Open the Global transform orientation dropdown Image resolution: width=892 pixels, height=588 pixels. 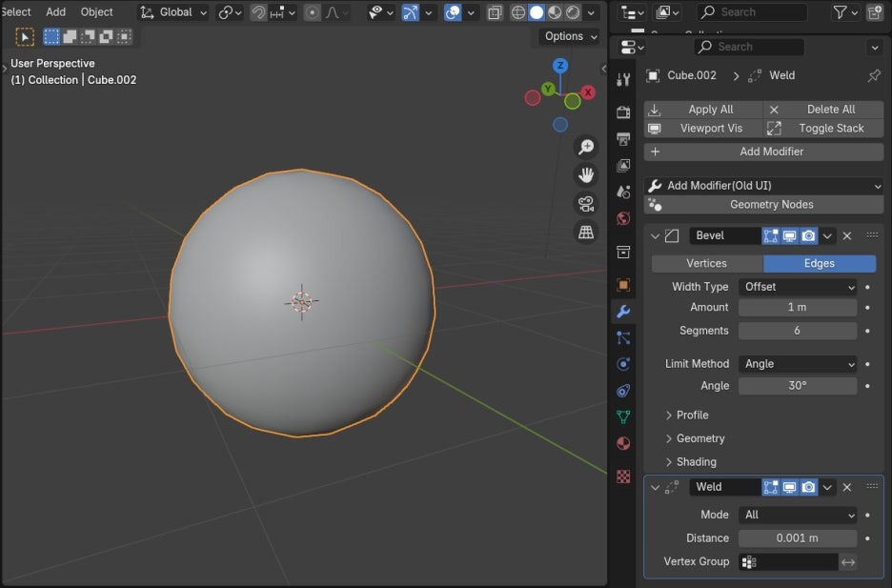[x=173, y=12]
